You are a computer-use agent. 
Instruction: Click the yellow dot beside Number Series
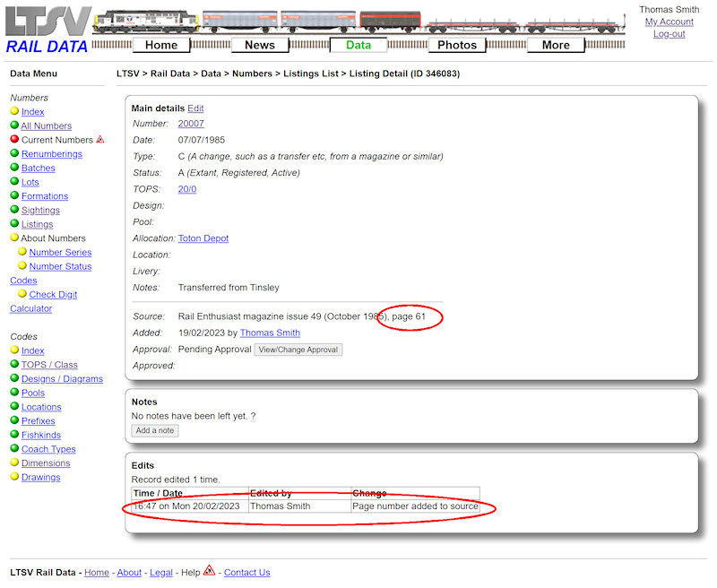(x=23, y=252)
